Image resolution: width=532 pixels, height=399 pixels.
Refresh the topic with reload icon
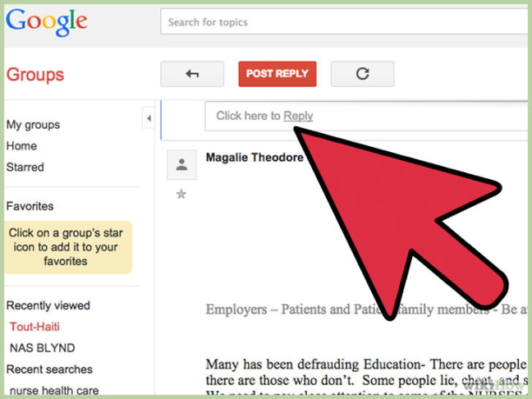(x=362, y=74)
